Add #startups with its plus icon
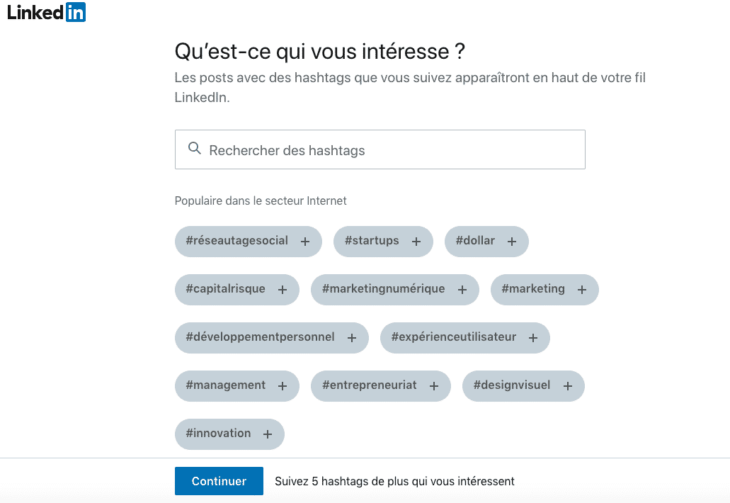Screen dimensions: 730x503 (x=415, y=241)
